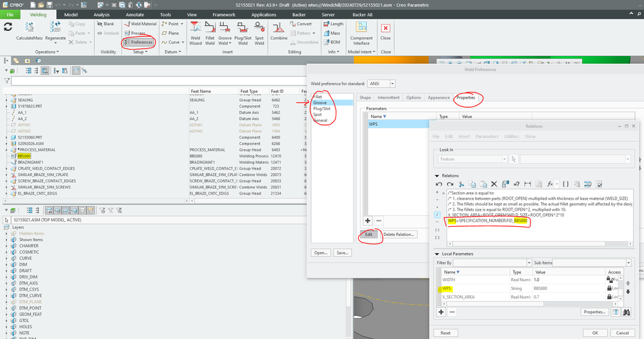Select Groove in the weld type list
The height and width of the screenshot is (339, 644).
(x=320, y=102)
